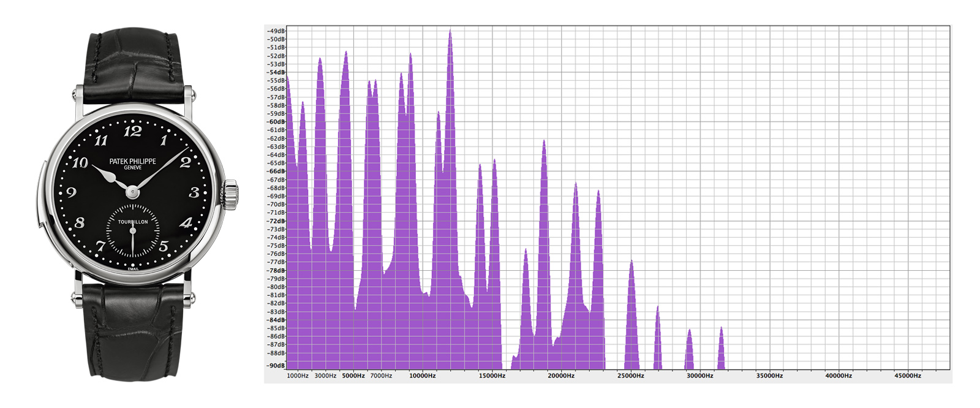Click the -72dB axis label
The image size is (980, 408).
click(276, 221)
